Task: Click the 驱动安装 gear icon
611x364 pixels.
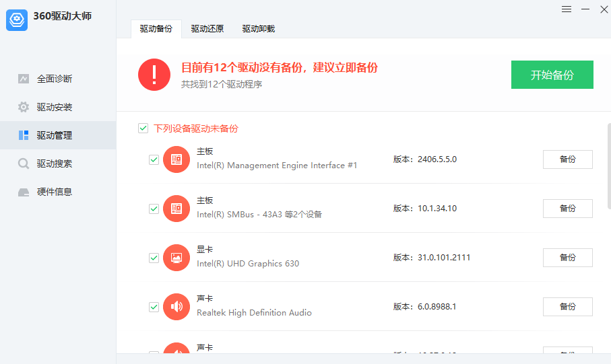Action: pyautogui.click(x=24, y=107)
